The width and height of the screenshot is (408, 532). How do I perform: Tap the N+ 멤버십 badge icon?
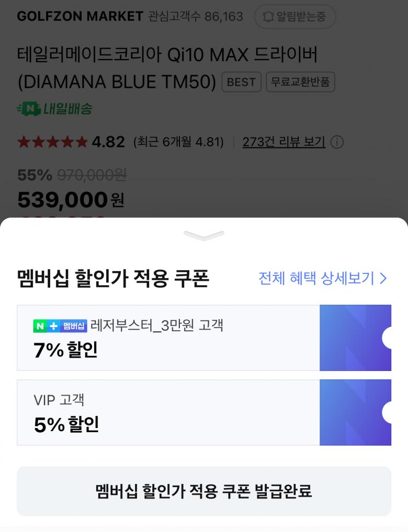[x=60, y=326]
